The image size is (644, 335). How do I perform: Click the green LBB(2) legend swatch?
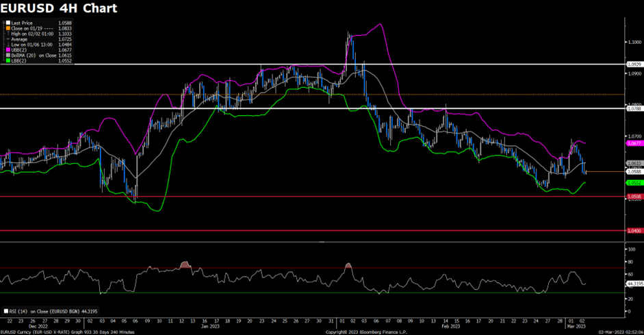pyautogui.click(x=7, y=61)
